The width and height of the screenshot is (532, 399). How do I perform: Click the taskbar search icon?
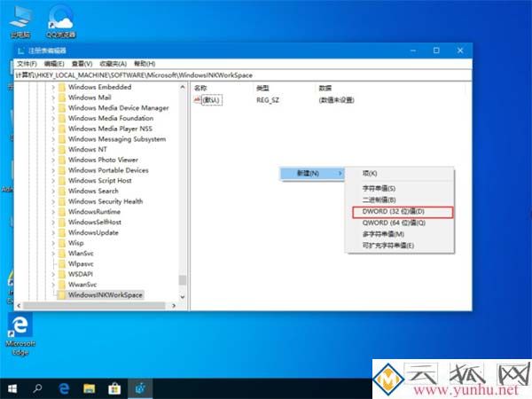point(37,388)
